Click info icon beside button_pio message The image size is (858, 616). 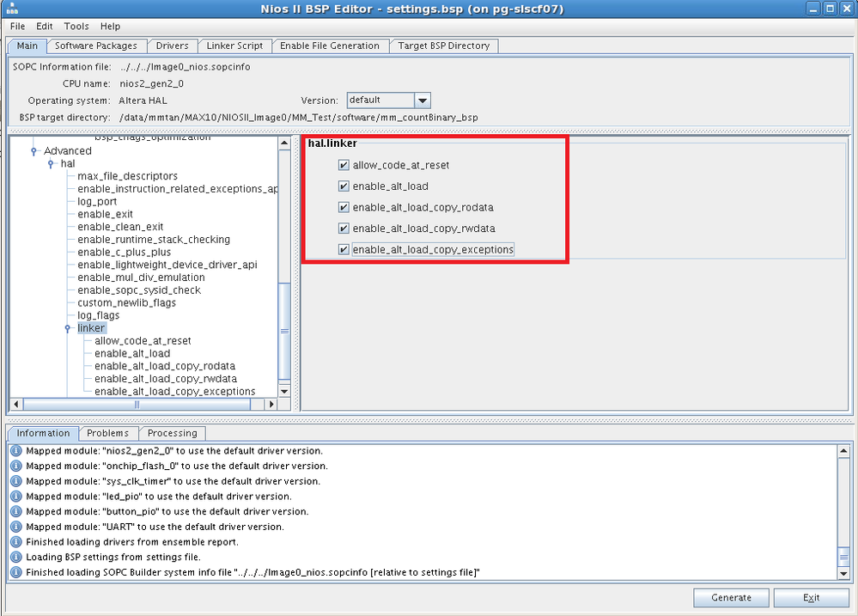tap(15, 511)
